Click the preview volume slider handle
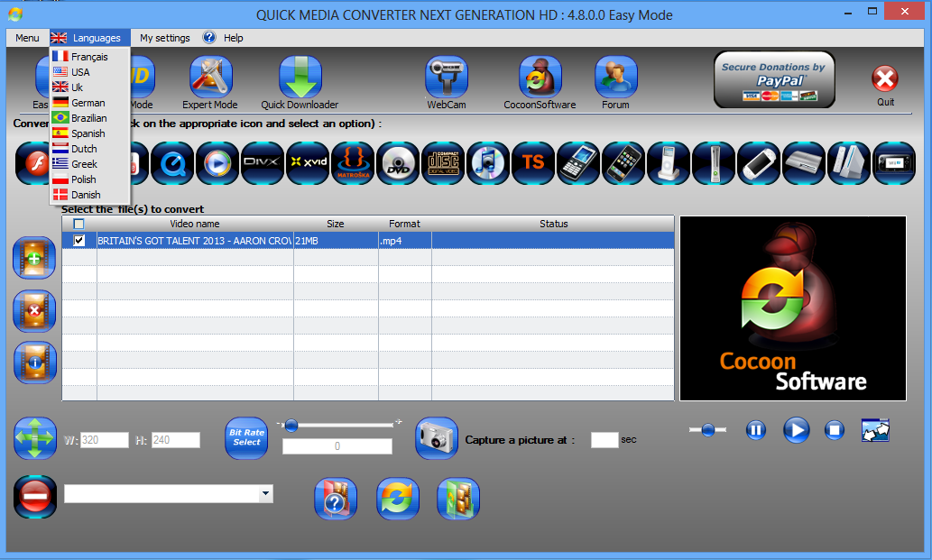 coord(707,430)
